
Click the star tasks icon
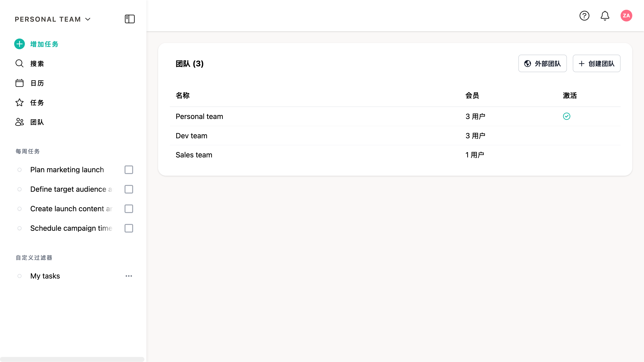pos(20,102)
